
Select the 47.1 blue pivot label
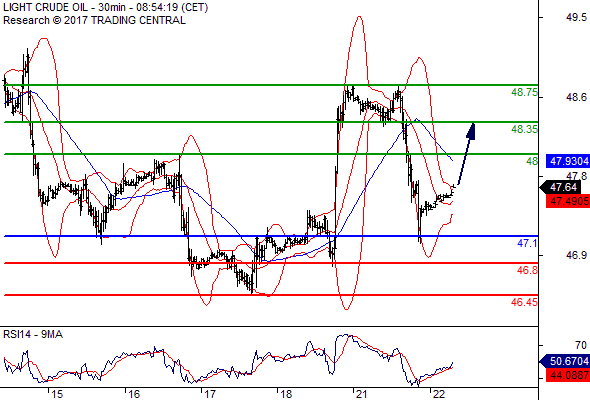[x=527, y=243]
